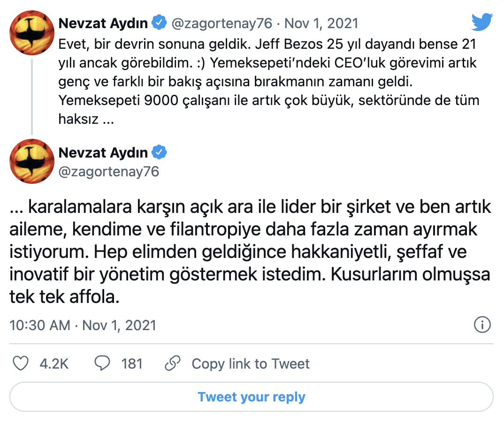This screenshot has height=423, width=504.
Task: Open the parent tweet text starting 'Evet, bir devrin'
Action: pos(267,82)
